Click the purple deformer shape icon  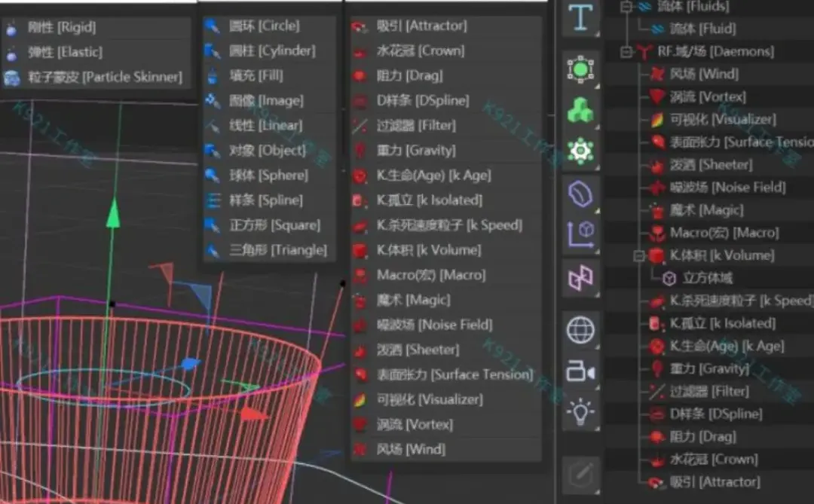point(580,194)
